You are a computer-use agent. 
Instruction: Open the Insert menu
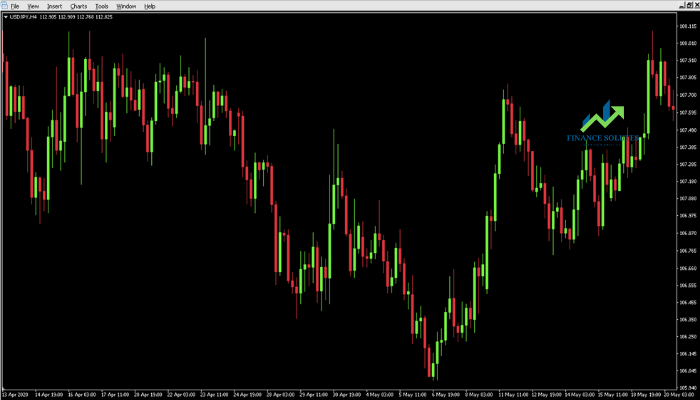coord(54,6)
